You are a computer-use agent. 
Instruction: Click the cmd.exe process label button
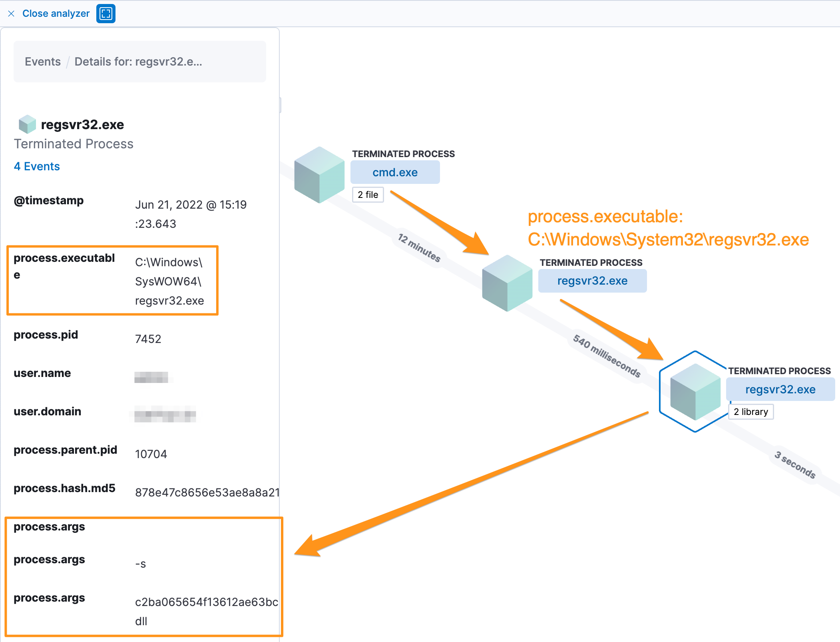(395, 172)
